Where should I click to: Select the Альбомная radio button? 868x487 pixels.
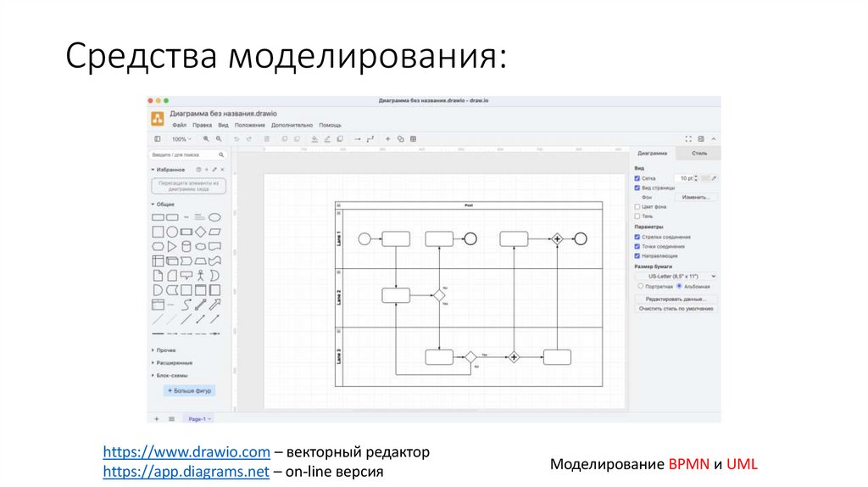click(x=679, y=287)
